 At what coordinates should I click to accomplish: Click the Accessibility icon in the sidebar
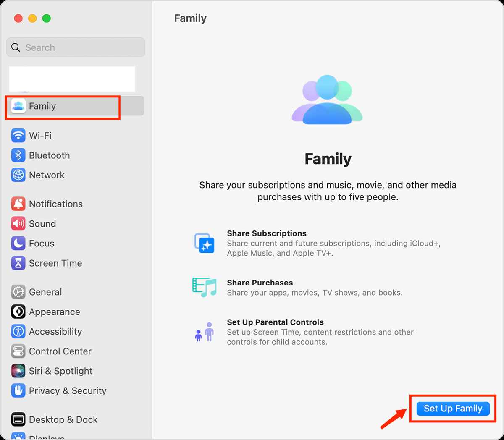point(18,332)
